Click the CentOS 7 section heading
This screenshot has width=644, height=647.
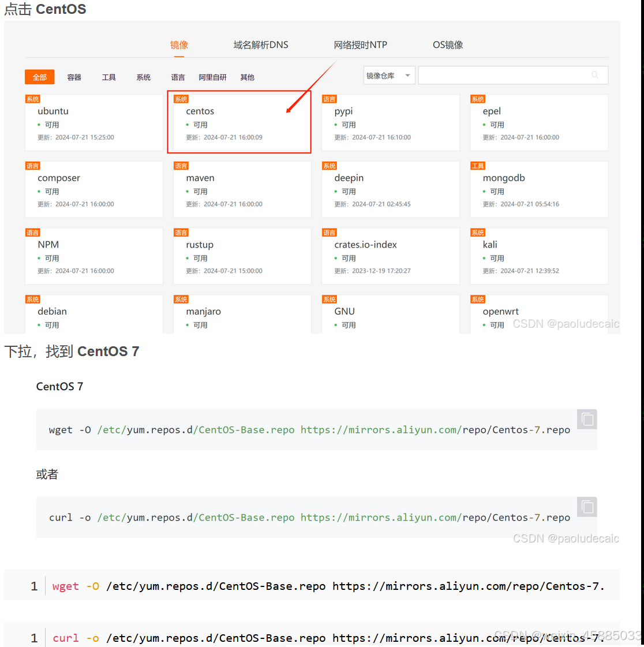click(x=60, y=387)
